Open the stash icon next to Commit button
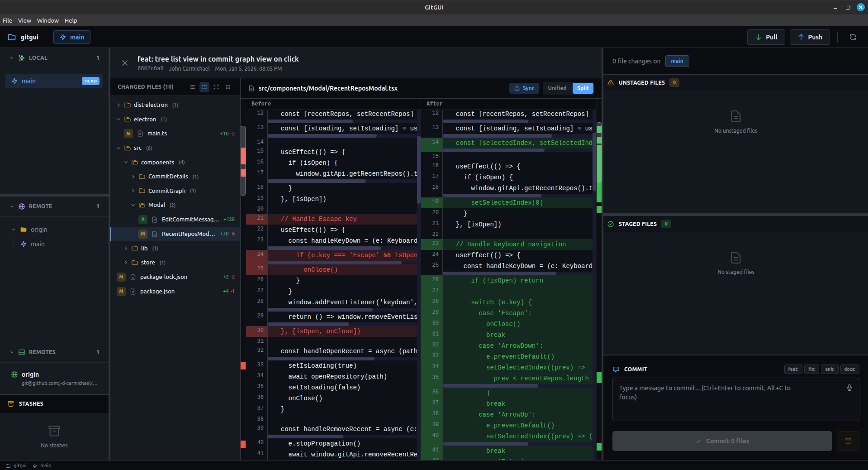This screenshot has height=470, width=868. 848,441
